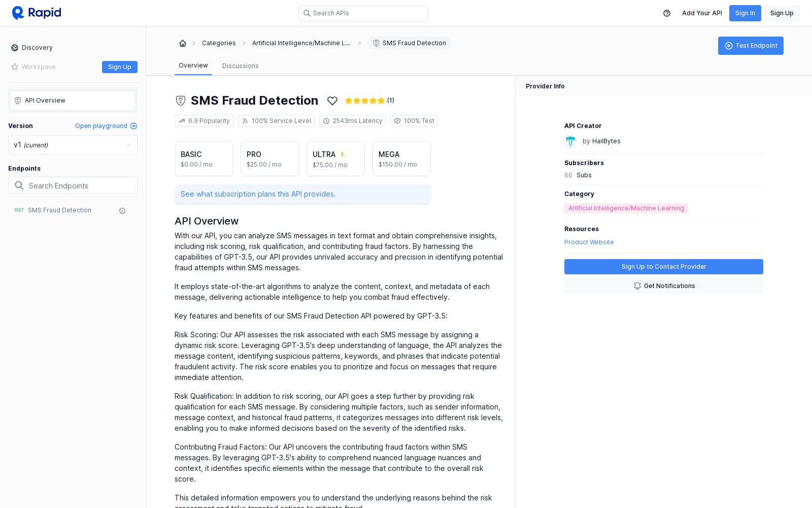Open the v1 version dropdown
The width and height of the screenshot is (812, 508).
coord(73,145)
